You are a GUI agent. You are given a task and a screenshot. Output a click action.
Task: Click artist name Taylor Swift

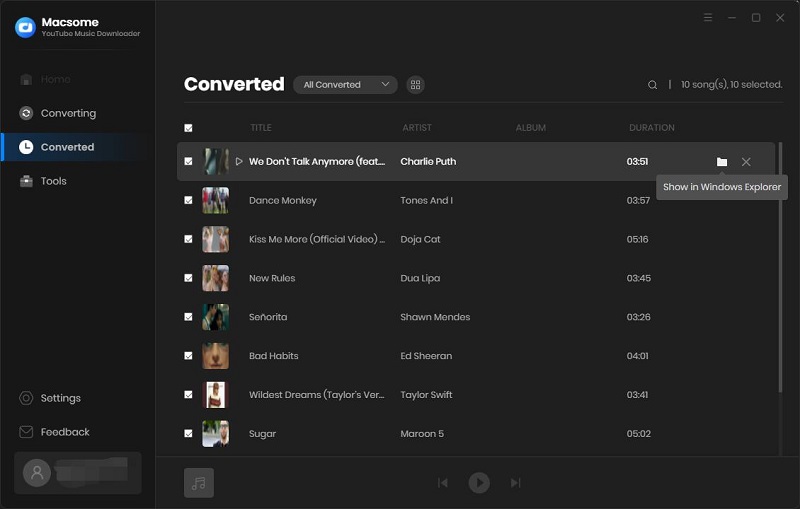tap(426, 395)
